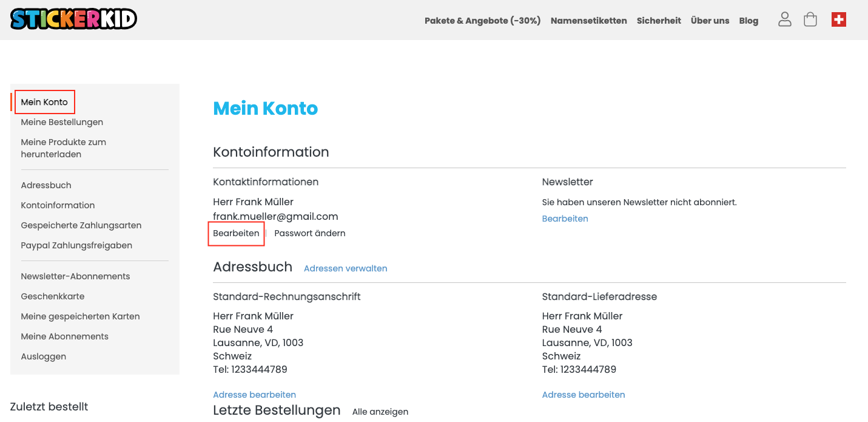Visit the Blog from the top navigation
The image size is (868, 422).
749,21
